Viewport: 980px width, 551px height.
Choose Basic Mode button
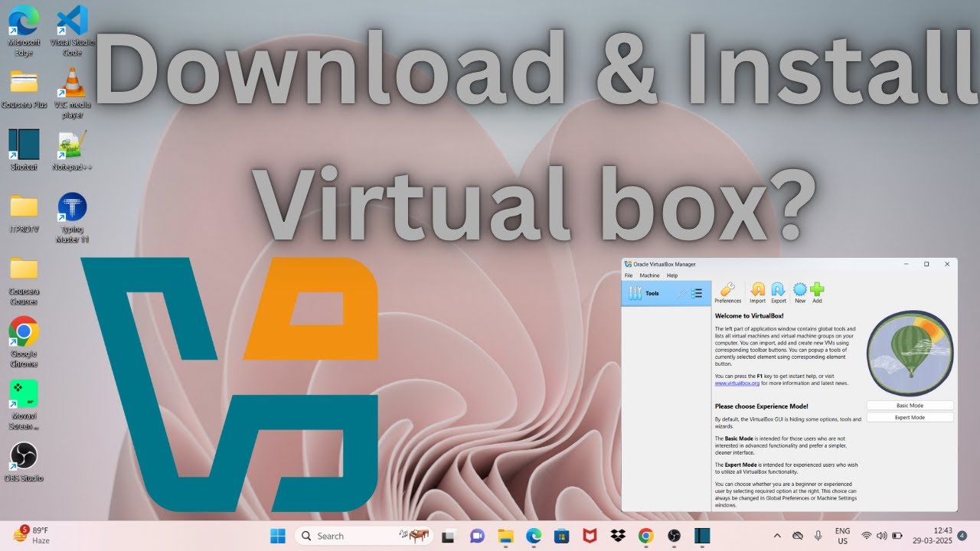coord(910,406)
